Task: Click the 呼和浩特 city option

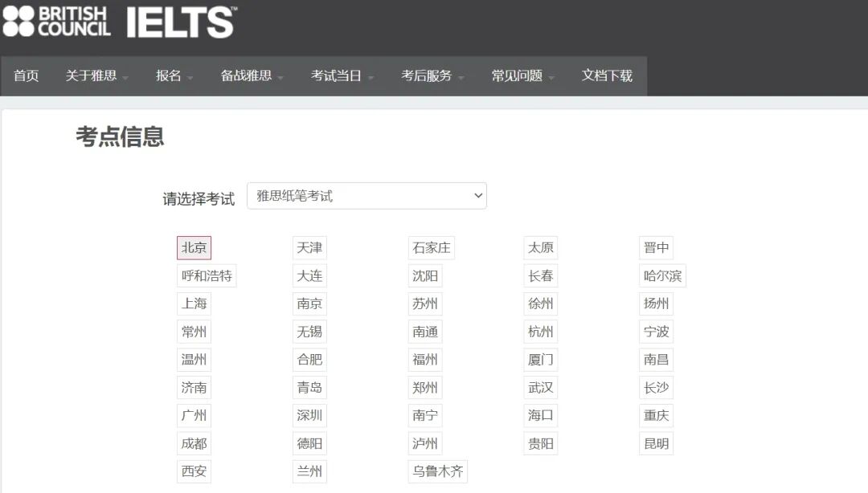Action: (x=207, y=275)
